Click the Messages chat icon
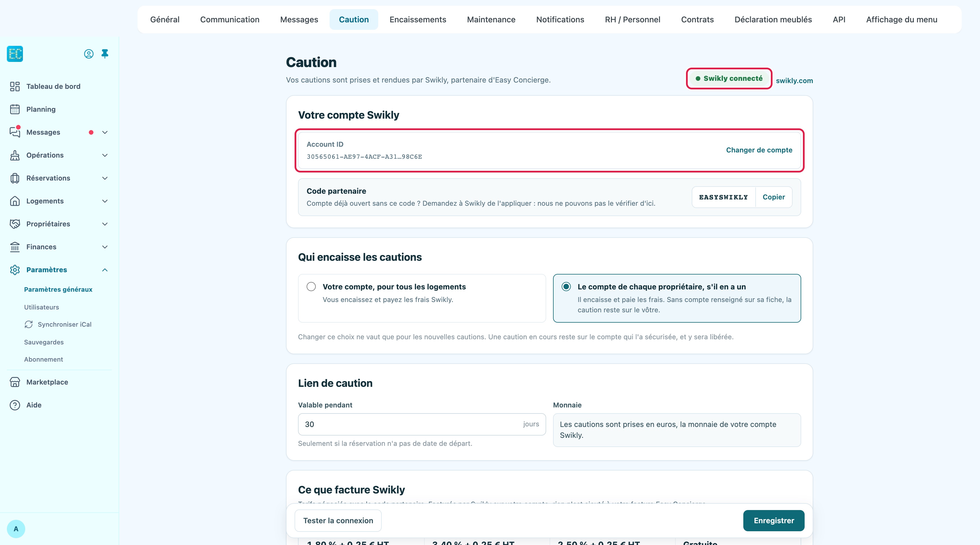 [x=15, y=132]
